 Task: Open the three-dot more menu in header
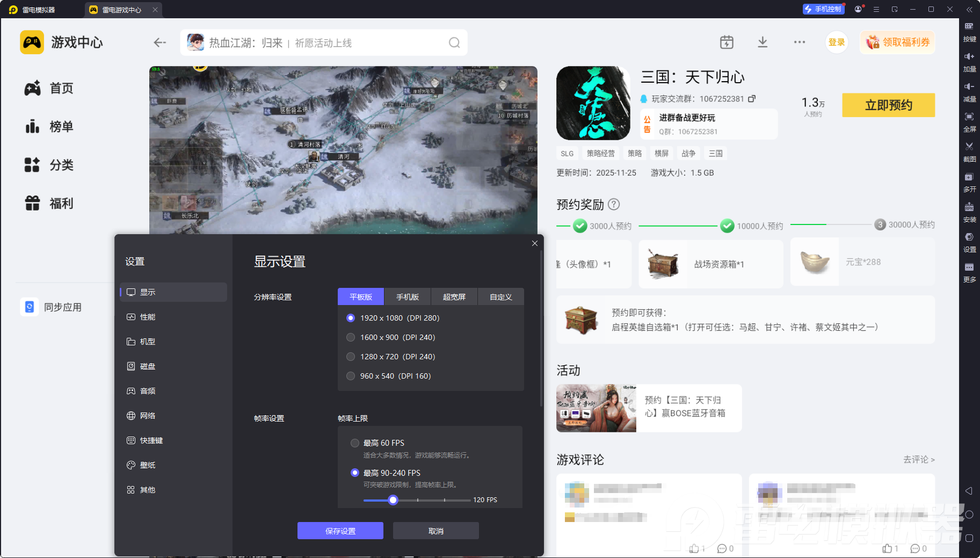(x=800, y=42)
